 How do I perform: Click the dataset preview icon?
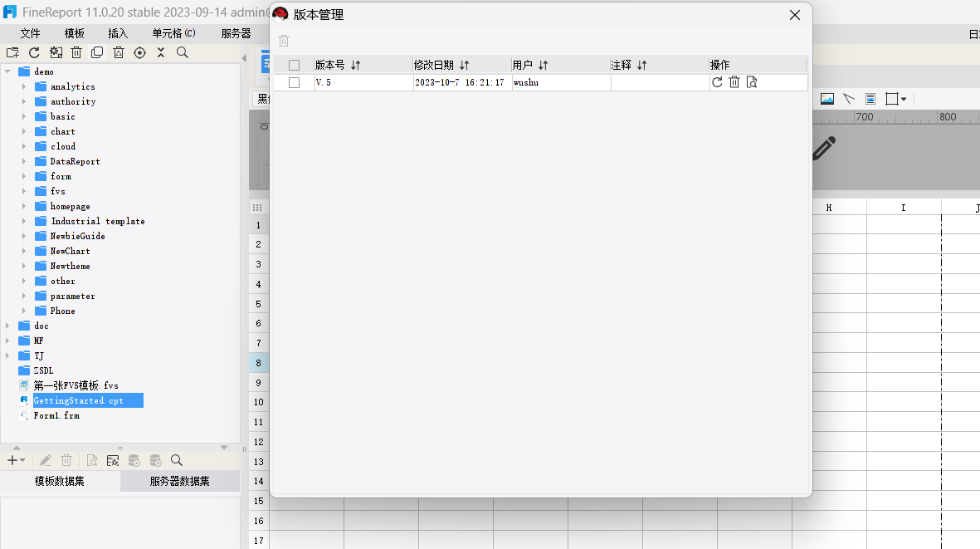click(92, 461)
